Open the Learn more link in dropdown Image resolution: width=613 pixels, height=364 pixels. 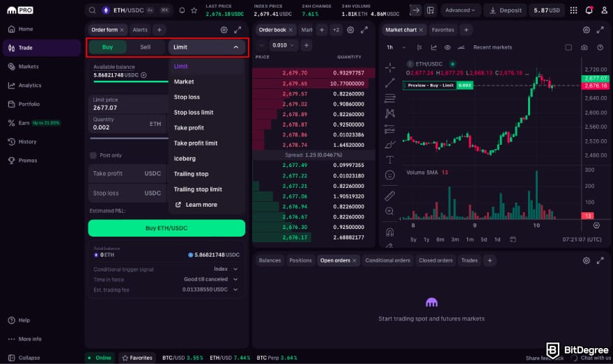click(x=196, y=205)
